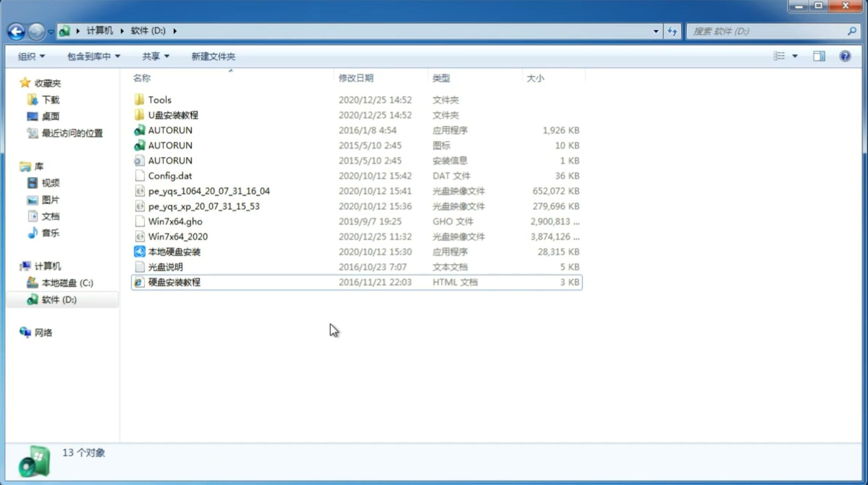Open 硬盘安装教程 HTML document

pos(174,282)
